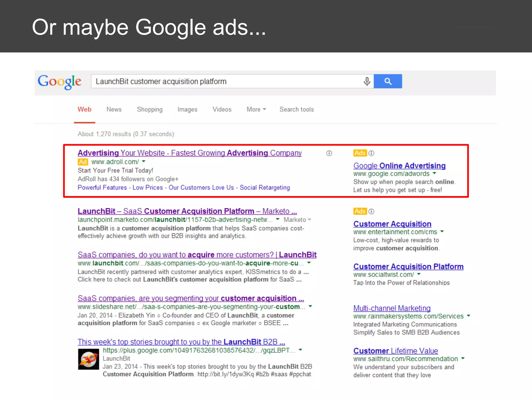
Task: Open the Multi-channel Marketing ad link
Action: pos(392,308)
